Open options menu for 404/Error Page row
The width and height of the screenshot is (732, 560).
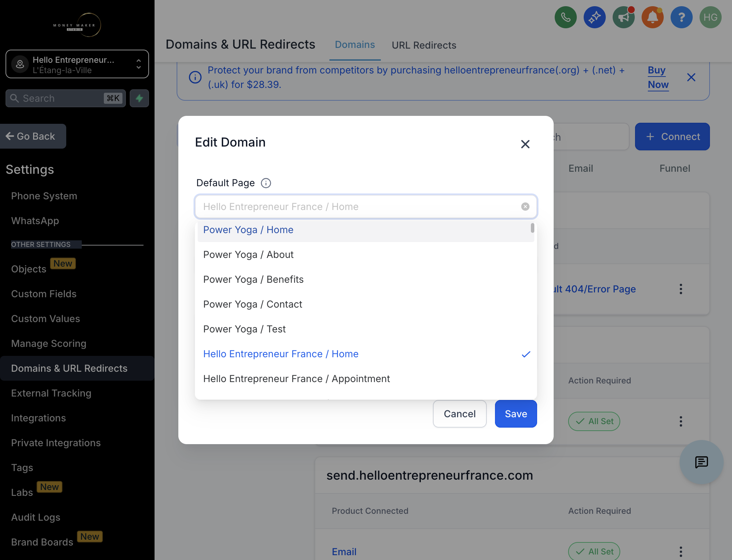click(x=681, y=289)
